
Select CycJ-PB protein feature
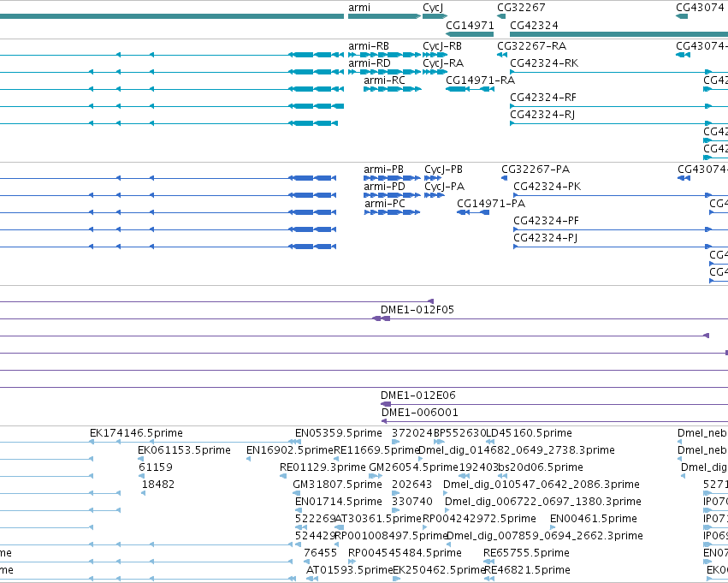(433, 178)
